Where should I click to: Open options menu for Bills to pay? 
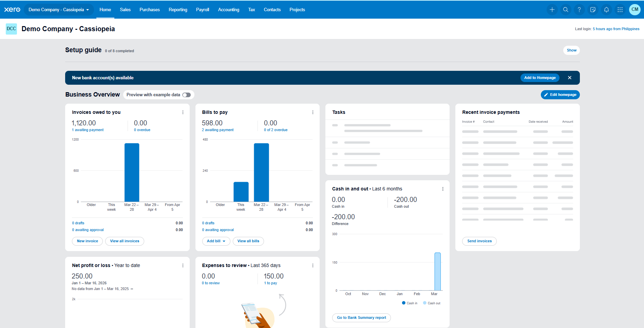click(313, 112)
